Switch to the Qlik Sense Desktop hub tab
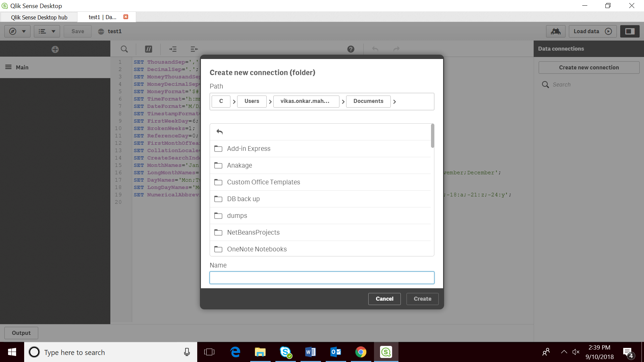Screen dimensions: 644x362 [39, 17]
